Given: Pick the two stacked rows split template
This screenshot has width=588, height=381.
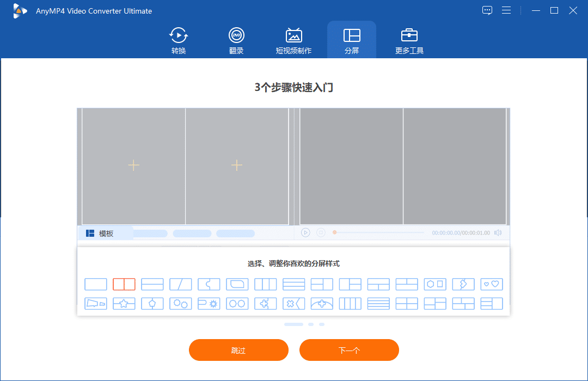Looking at the screenshot, I should tap(152, 284).
